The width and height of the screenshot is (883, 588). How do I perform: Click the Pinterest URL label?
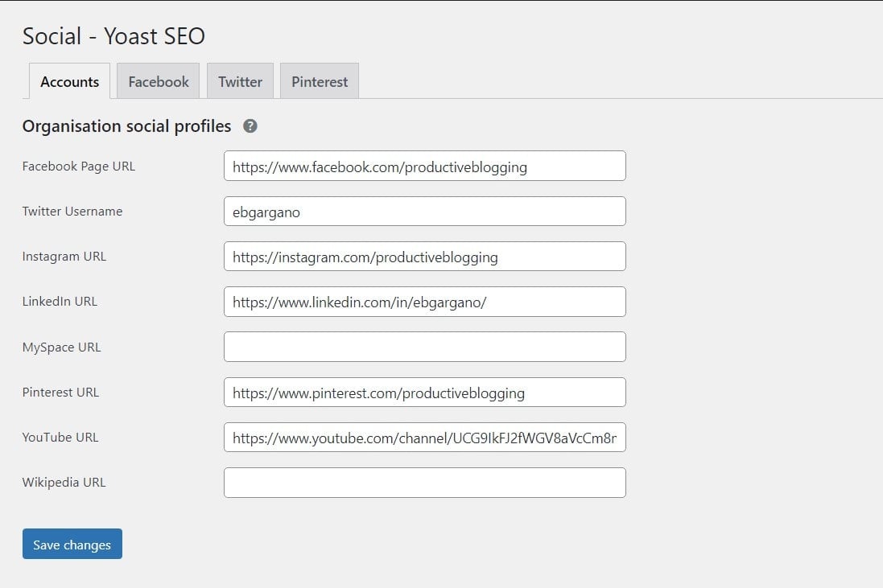coord(60,393)
